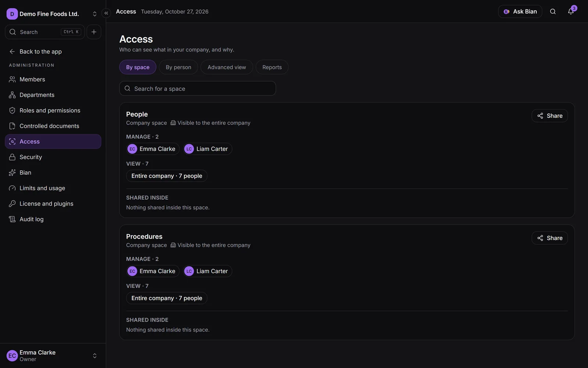Click Liam Carter chip in People space

(x=208, y=149)
